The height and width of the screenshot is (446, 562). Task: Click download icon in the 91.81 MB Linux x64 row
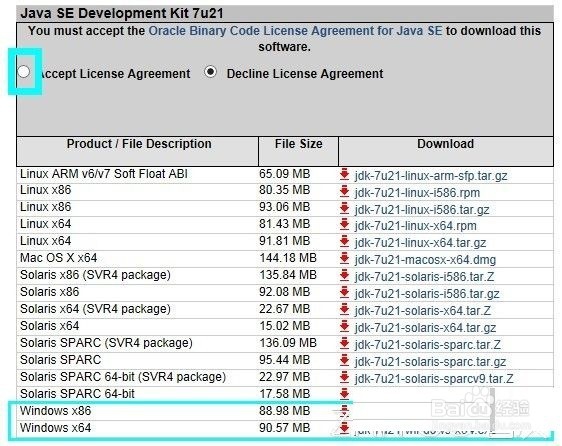pyautogui.click(x=344, y=242)
